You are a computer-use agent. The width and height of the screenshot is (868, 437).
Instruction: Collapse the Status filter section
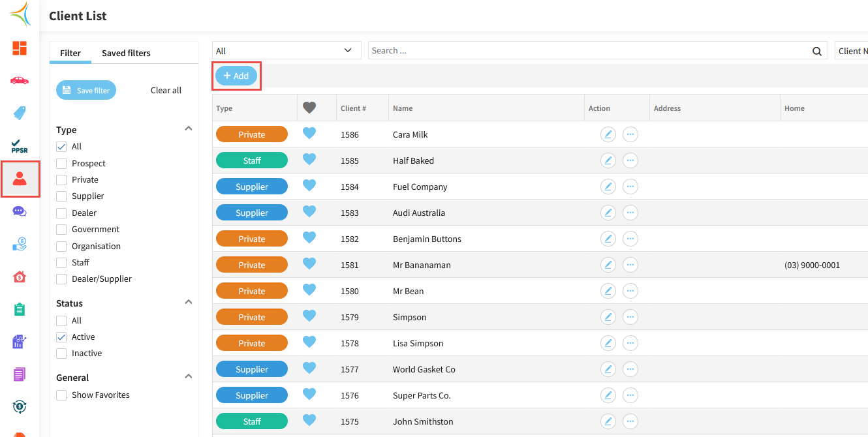189,302
